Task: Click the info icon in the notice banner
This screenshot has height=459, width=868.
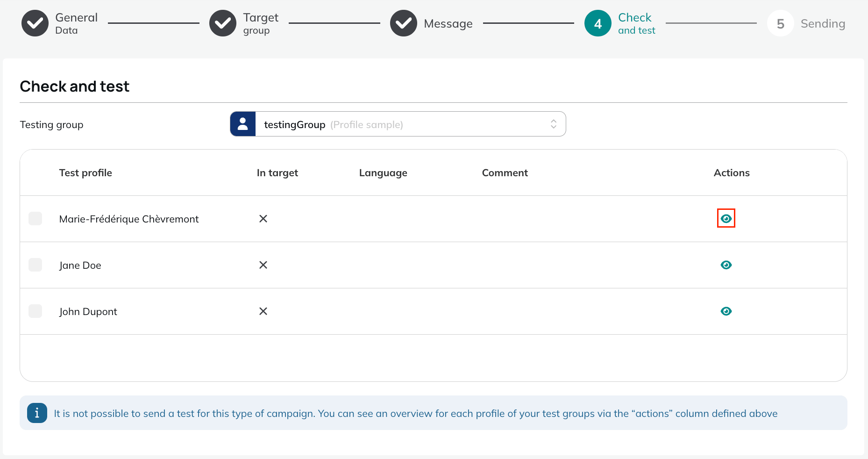Action: 37,413
